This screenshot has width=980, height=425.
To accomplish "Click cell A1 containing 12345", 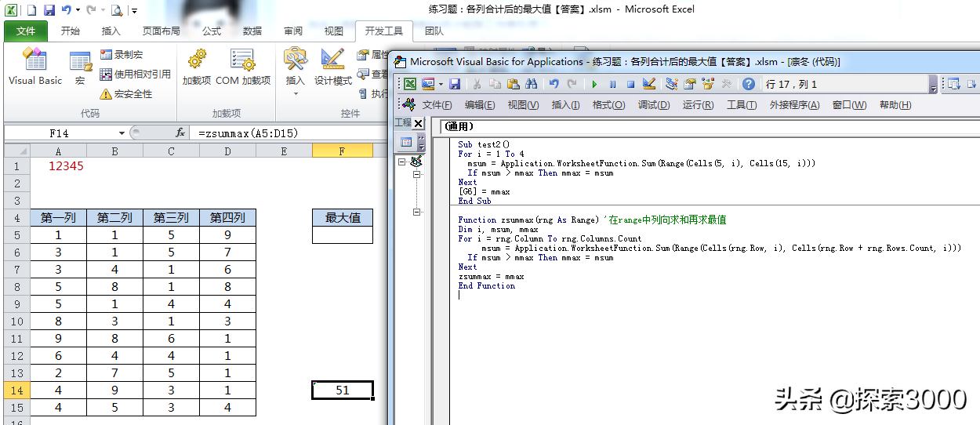I will [x=59, y=166].
